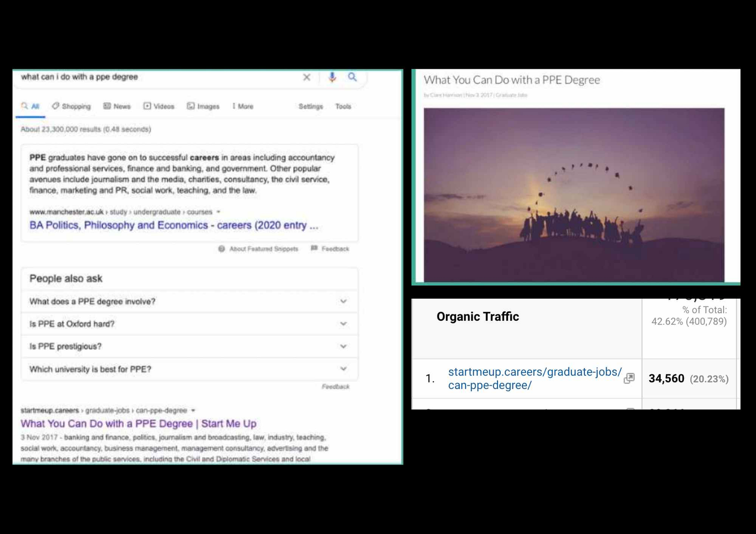Click the blue search magnifier icon
The height and width of the screenshot is (534, 756).
coord(352,77)
